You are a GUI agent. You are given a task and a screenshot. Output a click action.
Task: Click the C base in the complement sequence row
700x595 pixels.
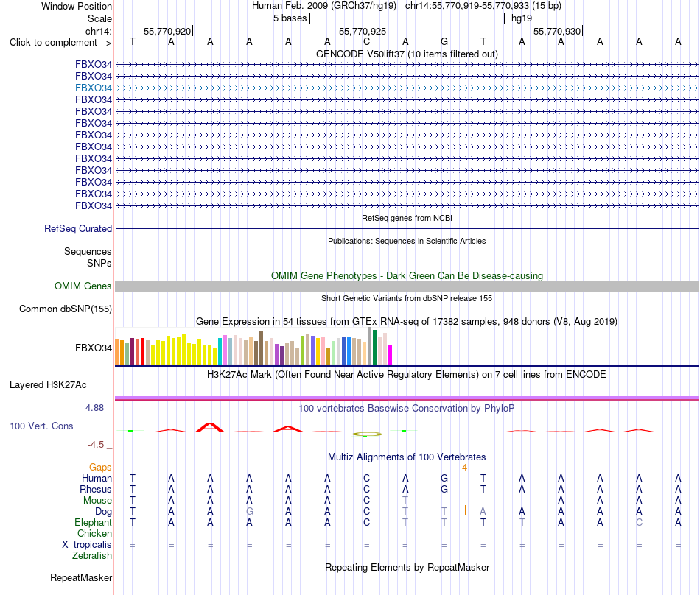click(x=366, y=42)
